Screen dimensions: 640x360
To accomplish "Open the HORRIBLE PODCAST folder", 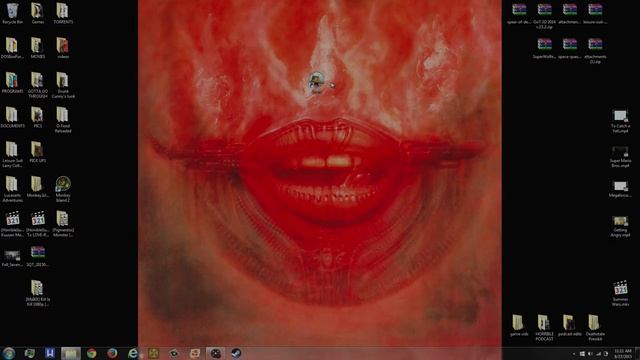I will (544, 328).
